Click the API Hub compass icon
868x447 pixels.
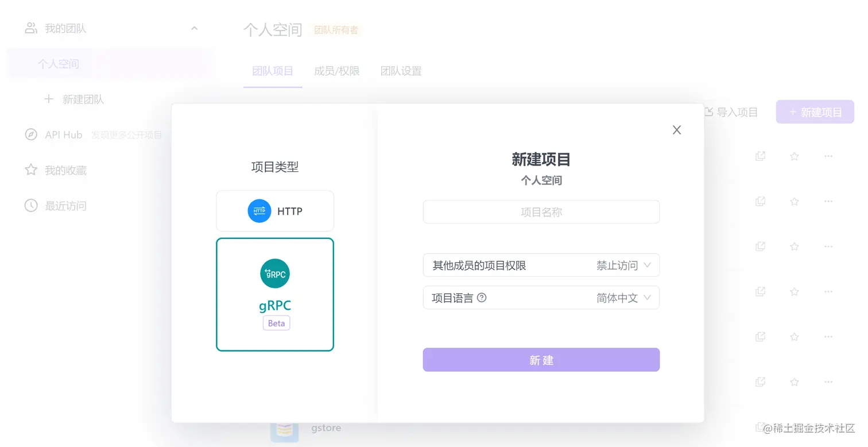(31, 135)
